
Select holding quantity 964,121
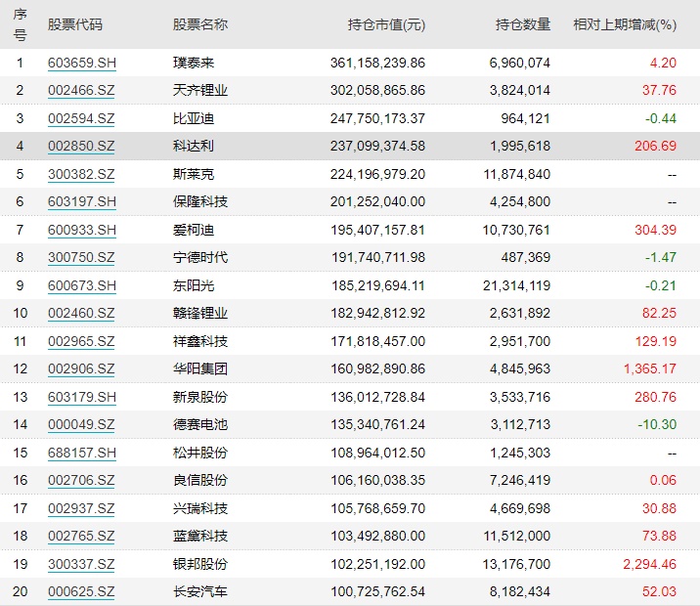click(525, 118)
